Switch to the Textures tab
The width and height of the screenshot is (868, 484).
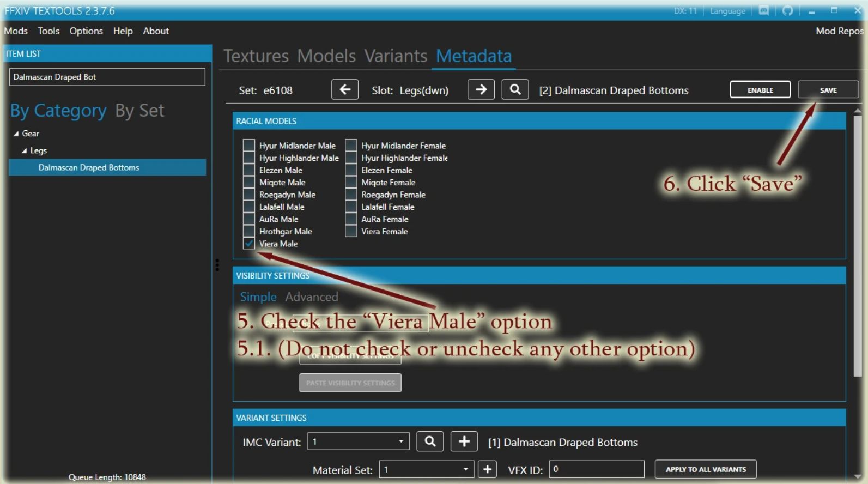[256, 56]
